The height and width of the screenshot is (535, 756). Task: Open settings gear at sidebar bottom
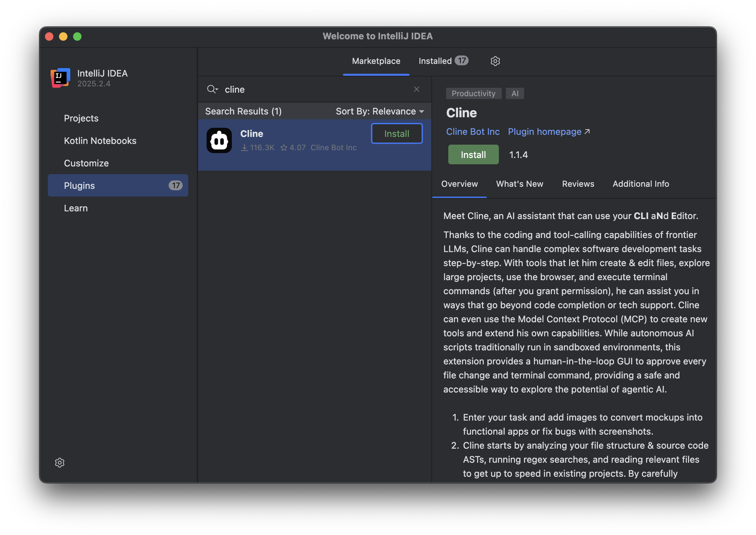(x=60, y=463)
